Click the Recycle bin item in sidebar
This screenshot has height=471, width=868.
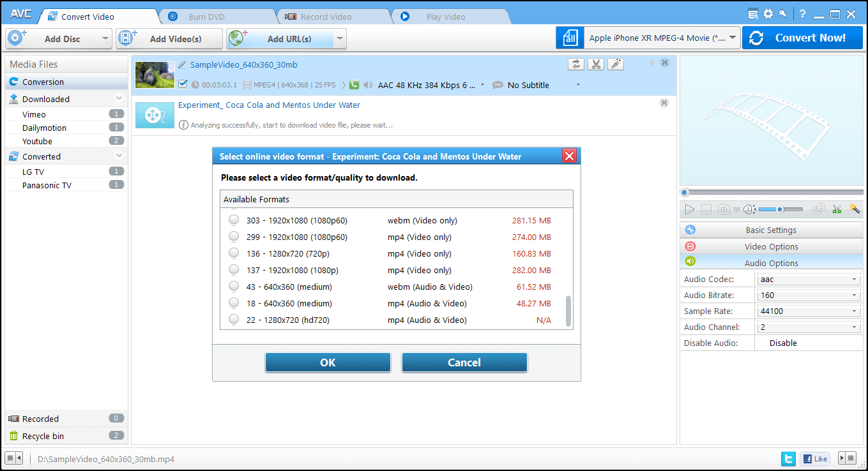66,436
